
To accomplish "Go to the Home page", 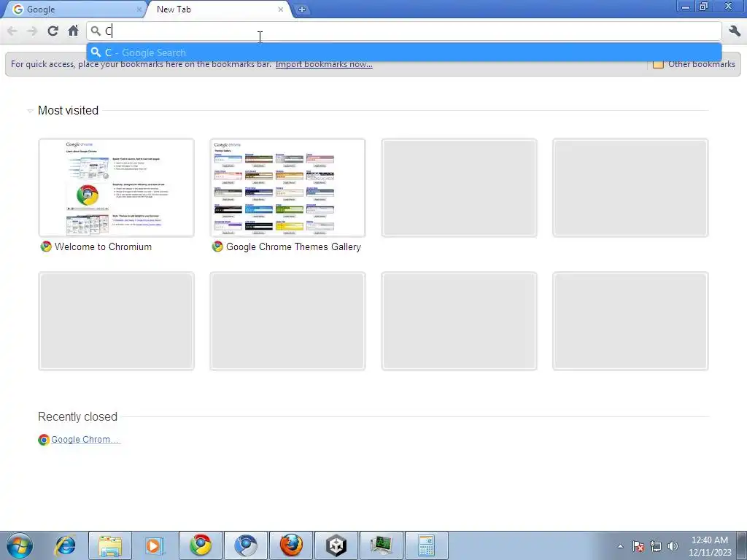I will [73, 31].
